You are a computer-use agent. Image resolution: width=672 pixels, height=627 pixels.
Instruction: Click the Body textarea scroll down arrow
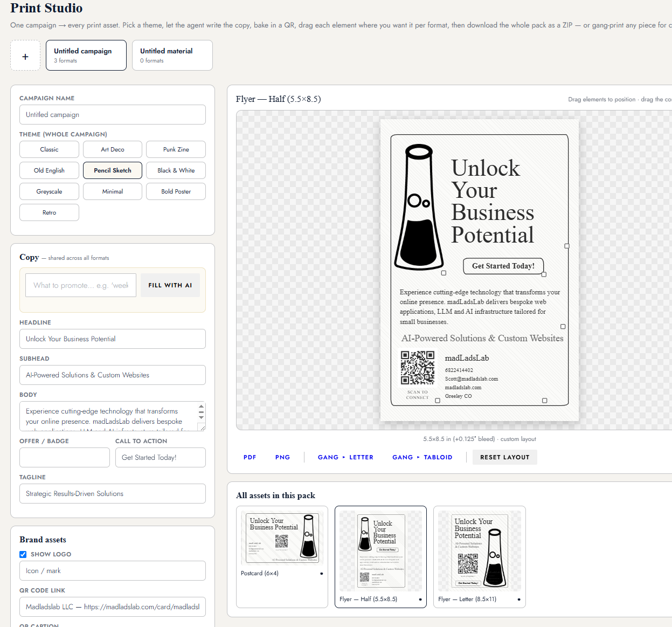(202, 417)
